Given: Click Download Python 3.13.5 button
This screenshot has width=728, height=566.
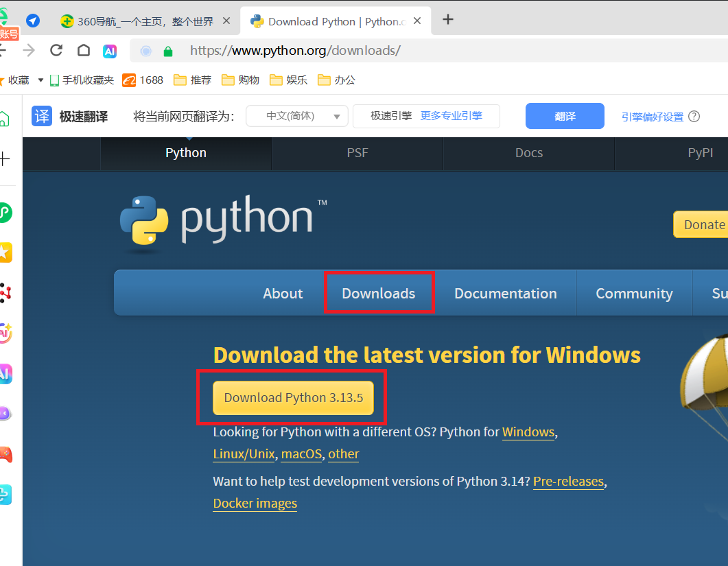Looking at the screenshot, I should 294,398.
